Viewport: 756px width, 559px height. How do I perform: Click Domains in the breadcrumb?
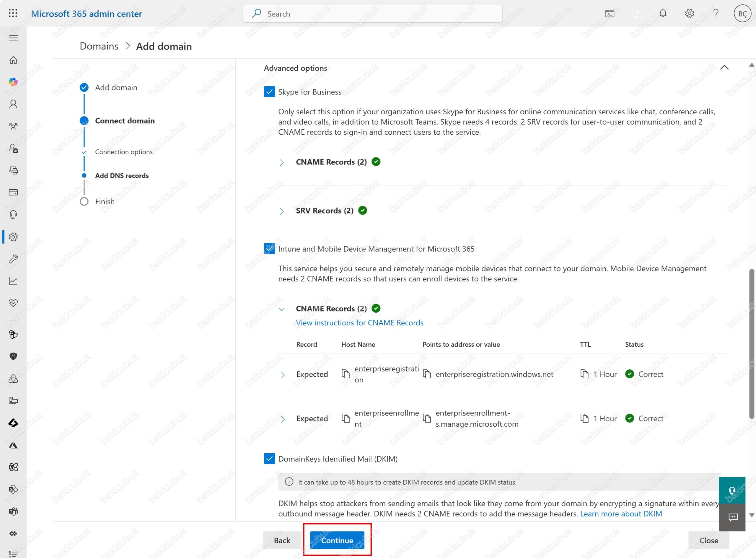[99, 46]
